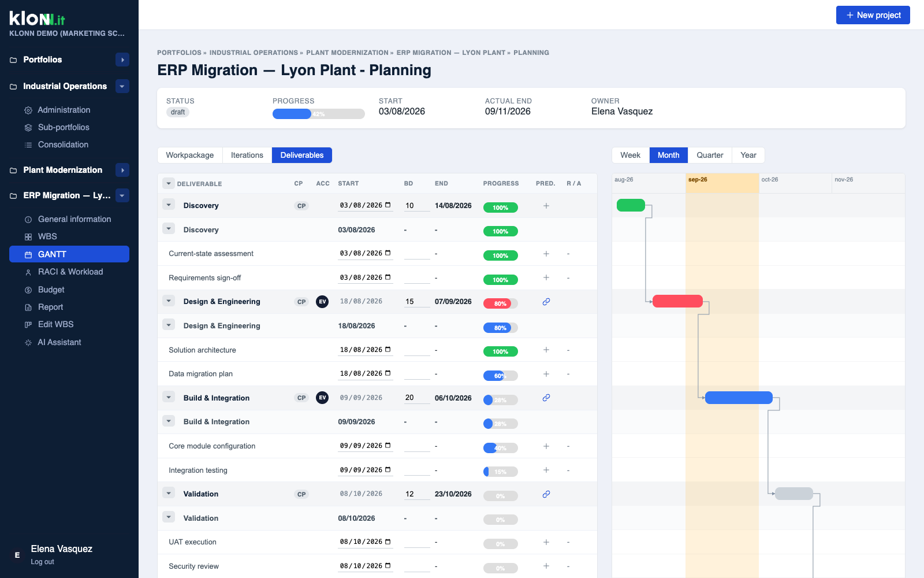Screen dimensions: 924x578
Task: Click the 60% progress bar of Data migration plan
Action: tap(501, 376)
